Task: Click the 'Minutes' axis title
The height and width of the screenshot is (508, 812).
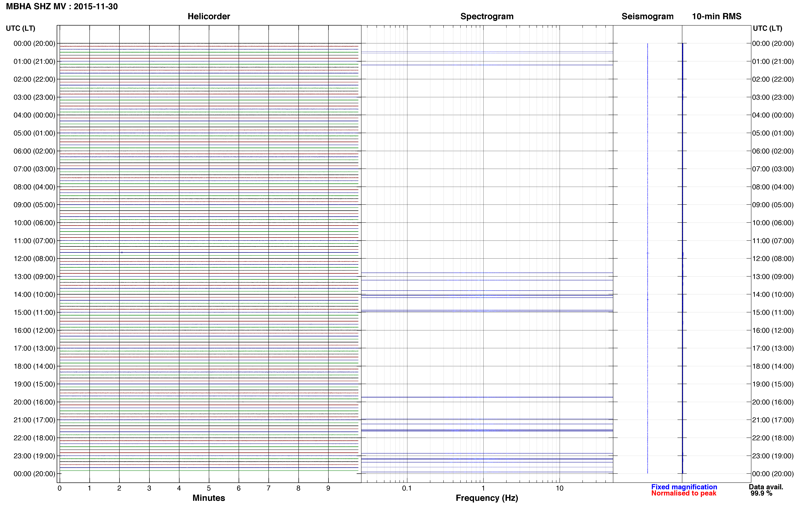Action: (209, 498)
